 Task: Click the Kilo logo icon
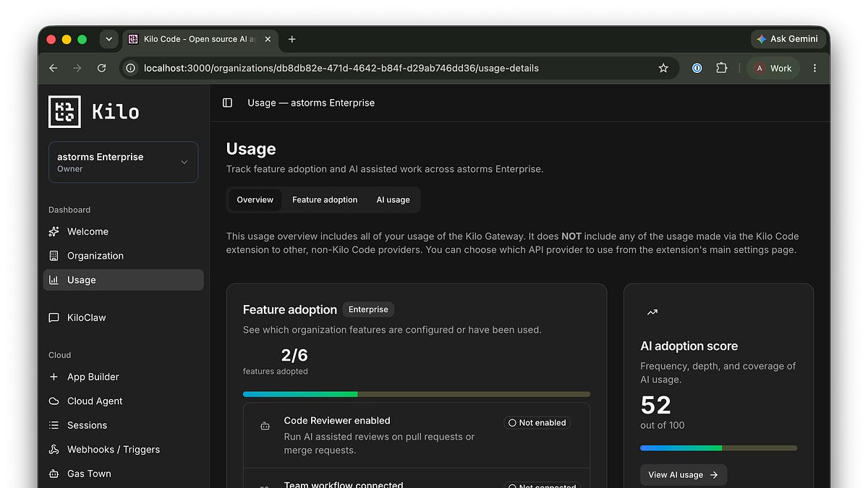[x=64, y=111]
